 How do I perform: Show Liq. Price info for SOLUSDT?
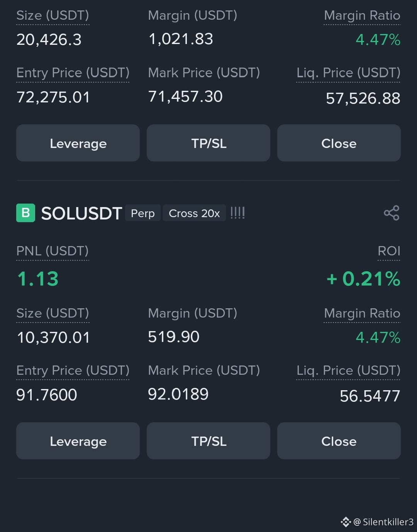(x=348, y=371)
